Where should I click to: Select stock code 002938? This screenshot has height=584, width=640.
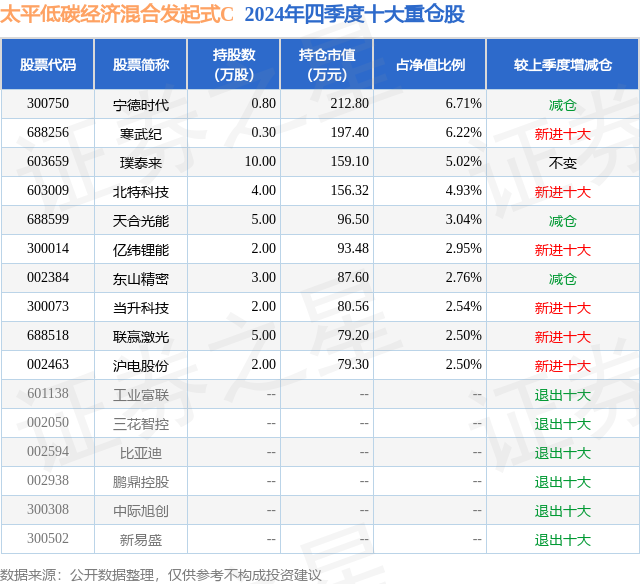48,480
